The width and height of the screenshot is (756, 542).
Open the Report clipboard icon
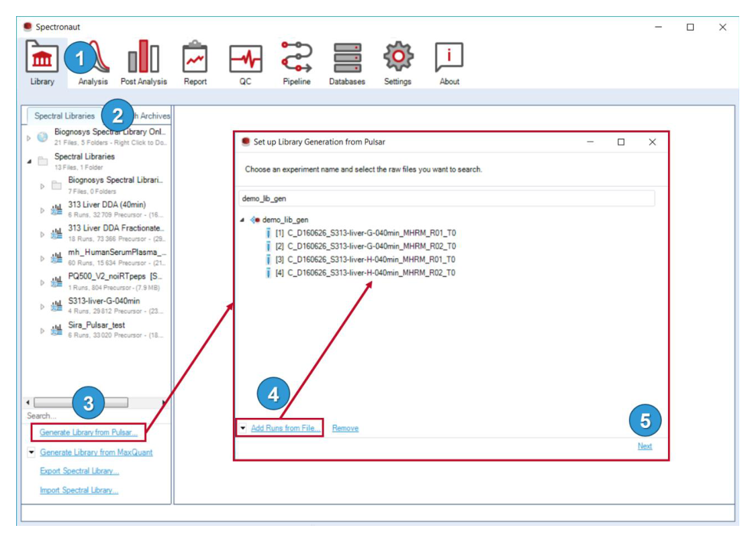(x=195, y=57)
